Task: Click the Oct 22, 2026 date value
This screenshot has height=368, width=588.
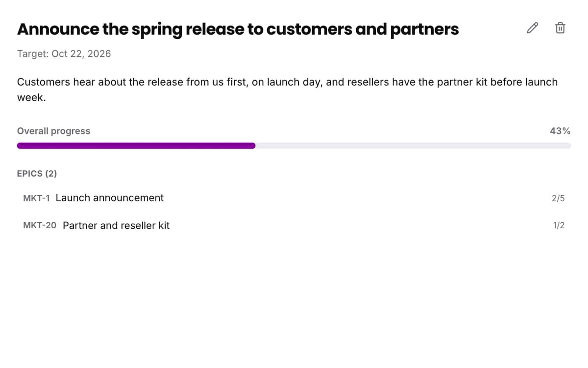Action: pos(81,54)
